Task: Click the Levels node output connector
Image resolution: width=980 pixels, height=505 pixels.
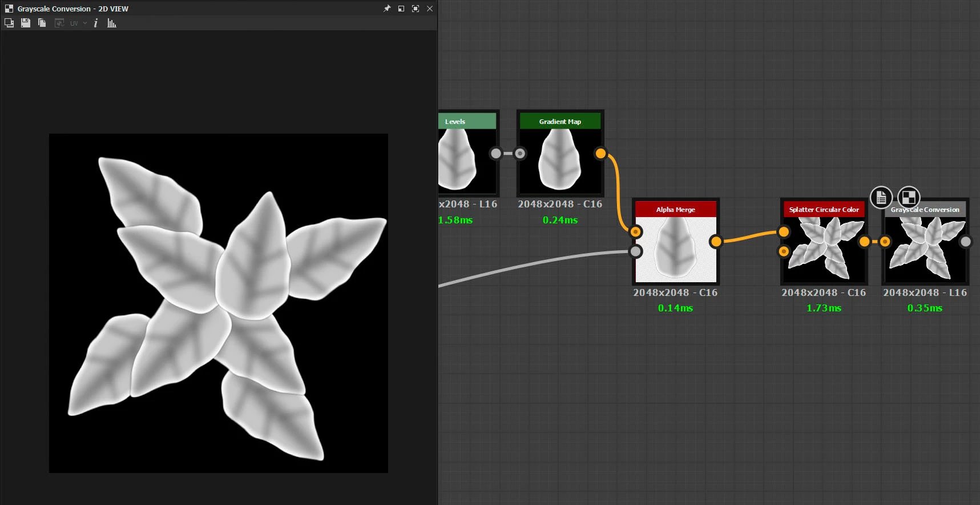Action: 496,153
